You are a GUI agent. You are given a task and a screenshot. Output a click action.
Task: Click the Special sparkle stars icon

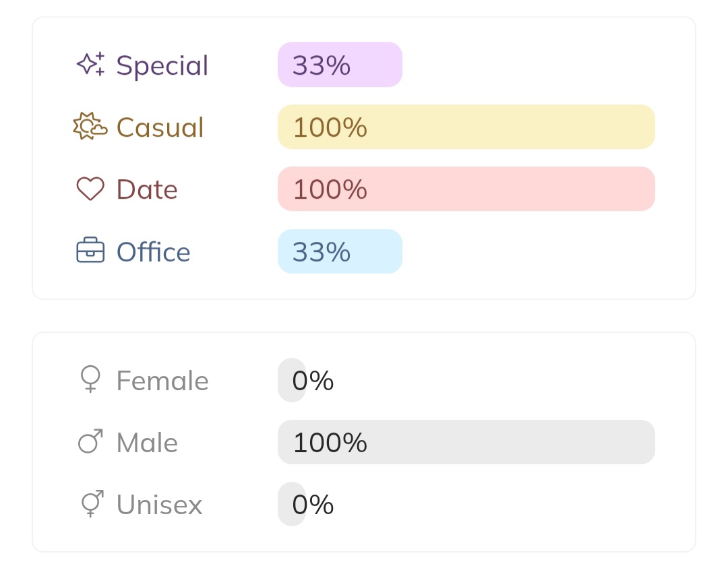pyautogui.click(x=90, y=65)
